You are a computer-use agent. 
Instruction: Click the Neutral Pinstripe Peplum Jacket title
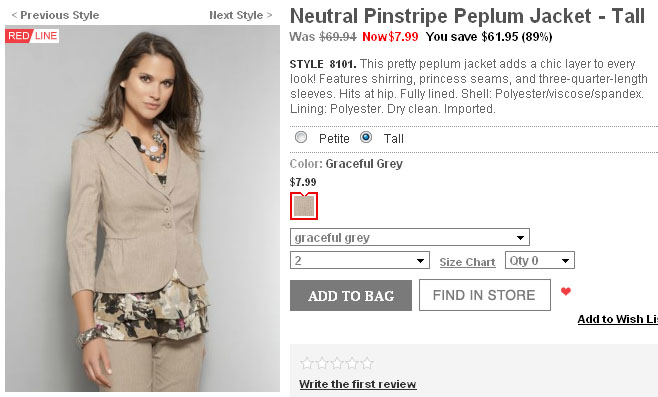467,16
